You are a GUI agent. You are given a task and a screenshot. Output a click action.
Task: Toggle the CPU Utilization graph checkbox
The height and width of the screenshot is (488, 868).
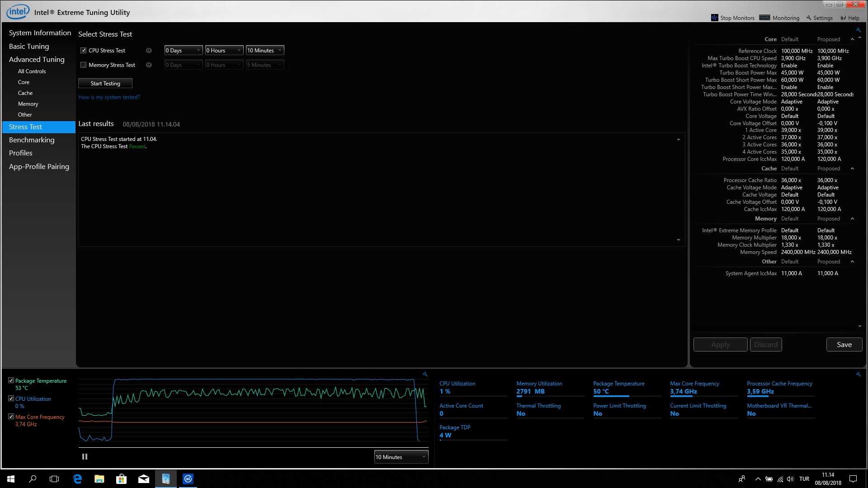point(11,399)
